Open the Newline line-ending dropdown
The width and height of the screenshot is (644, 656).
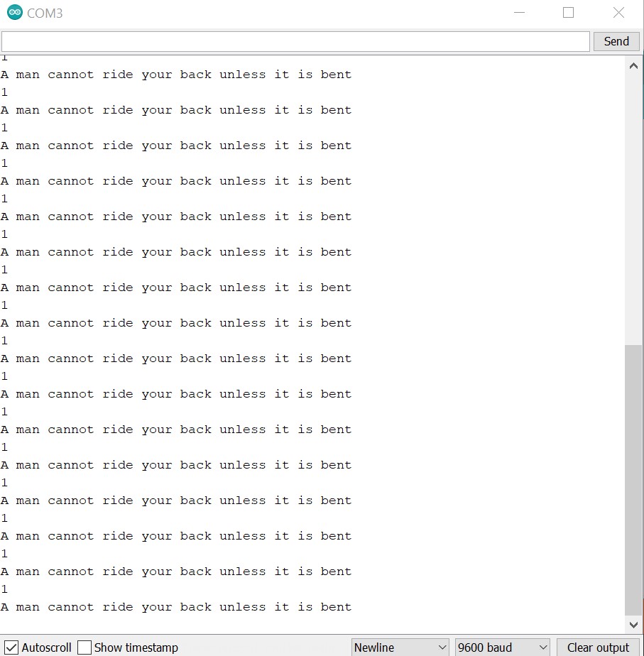pyautogui.click(x=400, y=647)
